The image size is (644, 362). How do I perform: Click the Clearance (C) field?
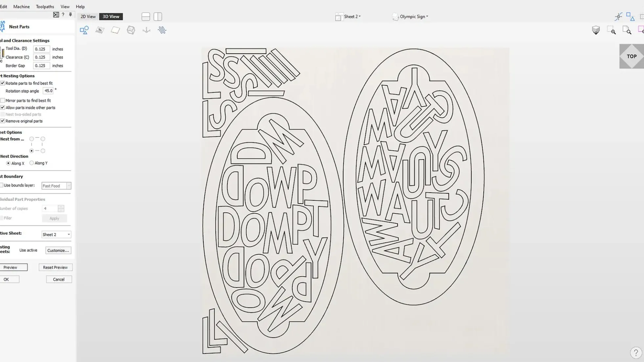[41, 57]
